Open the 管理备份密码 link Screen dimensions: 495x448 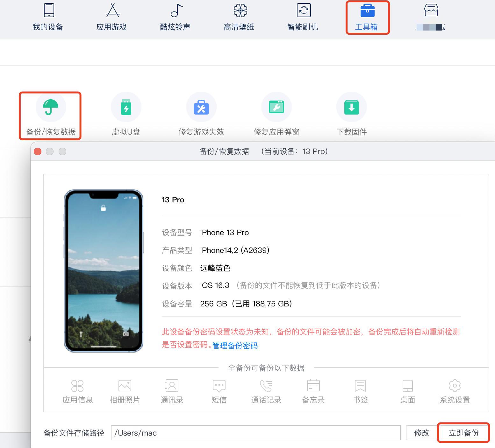tap(234, 346)
